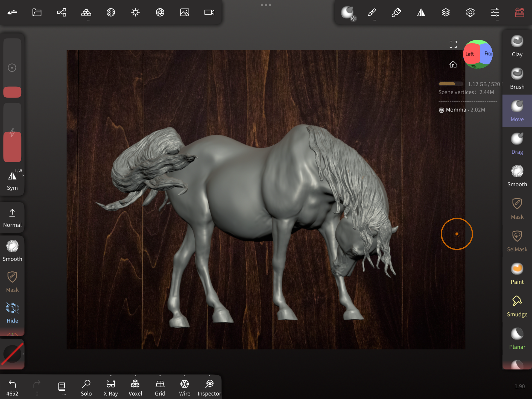Click the red brush intensity slider
Viewport: 532px width, 399px height.
(12, 147)
